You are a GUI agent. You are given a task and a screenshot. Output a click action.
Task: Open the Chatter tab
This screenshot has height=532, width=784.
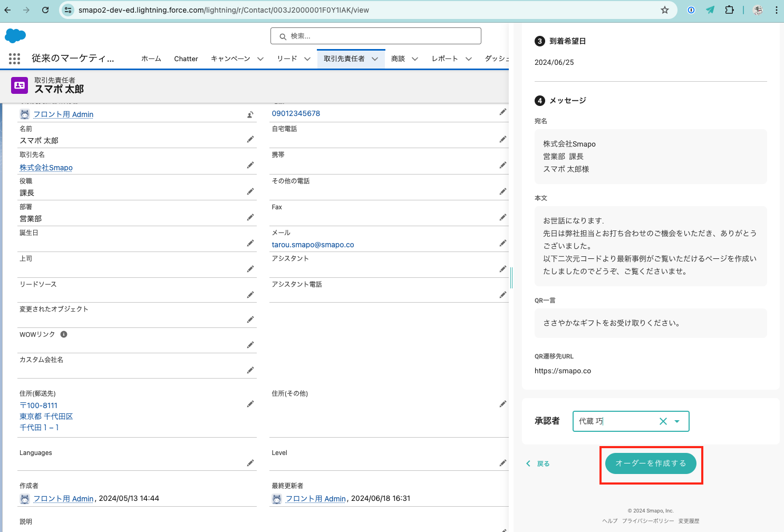[x=186, y=59]
